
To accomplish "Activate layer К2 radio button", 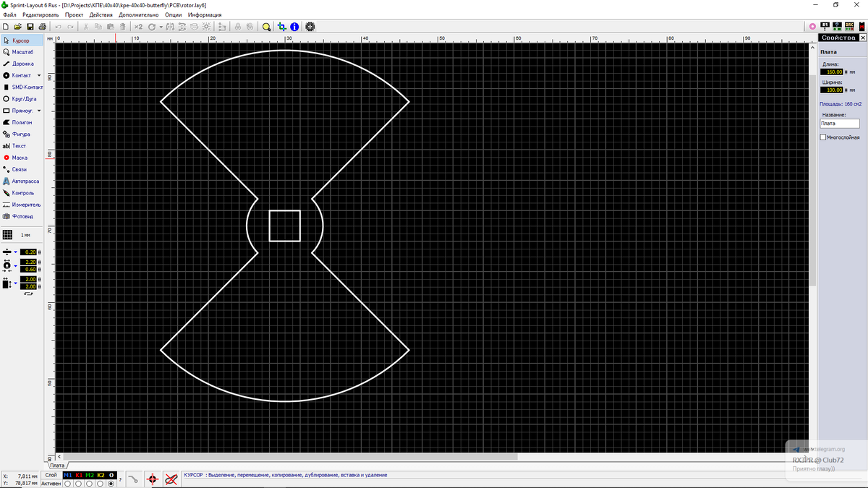I will [100, 484].
